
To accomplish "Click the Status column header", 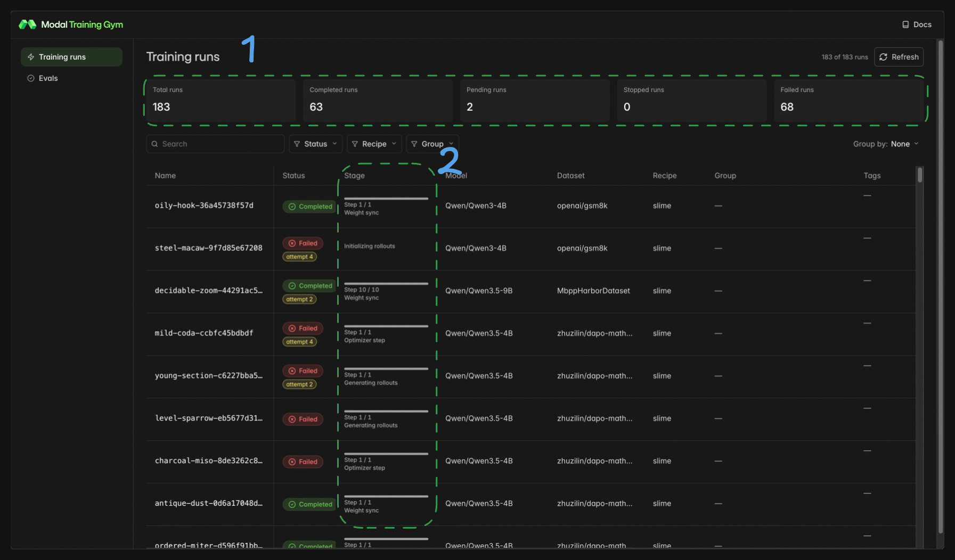I will coord(293,176).
